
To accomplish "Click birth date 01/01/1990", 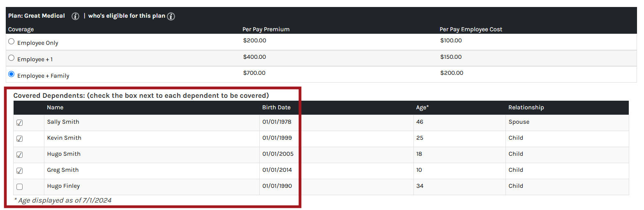I will (277, 186).
